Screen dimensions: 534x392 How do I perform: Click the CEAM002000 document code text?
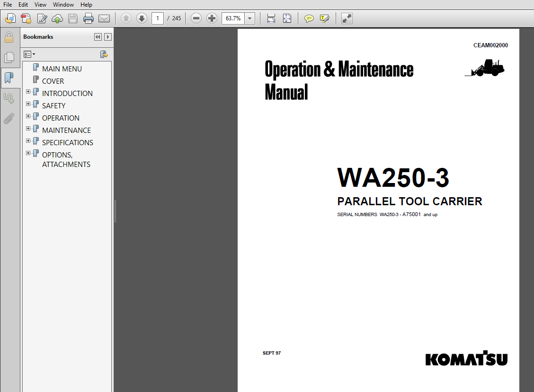pyautogui.click(x=490, y=45)
